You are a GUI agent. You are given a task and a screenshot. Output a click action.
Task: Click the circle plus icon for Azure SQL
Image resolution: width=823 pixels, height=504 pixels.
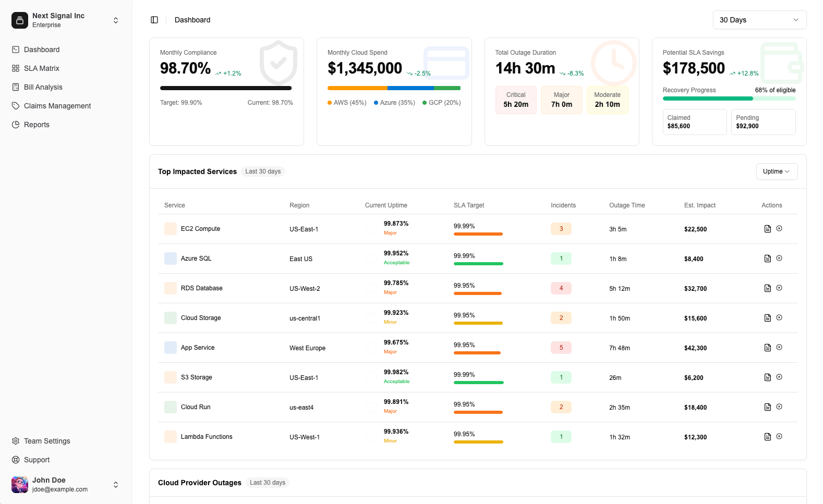point(779,259)
